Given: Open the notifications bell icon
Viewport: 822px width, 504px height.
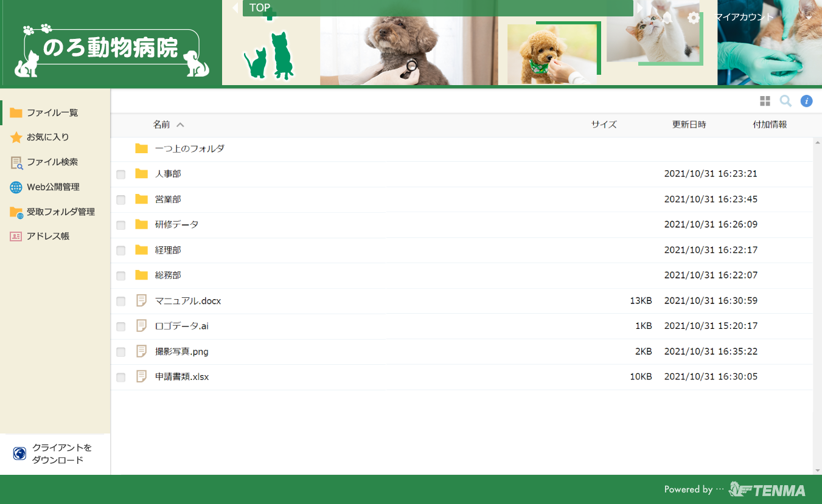Looking at the screenshot, I should [667, 18].
